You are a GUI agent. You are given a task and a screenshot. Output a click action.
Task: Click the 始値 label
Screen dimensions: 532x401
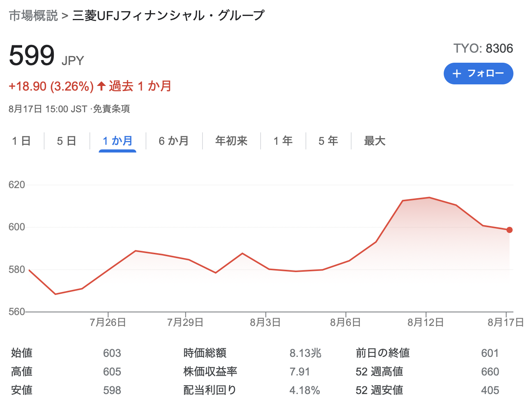[x=22, y=353]
